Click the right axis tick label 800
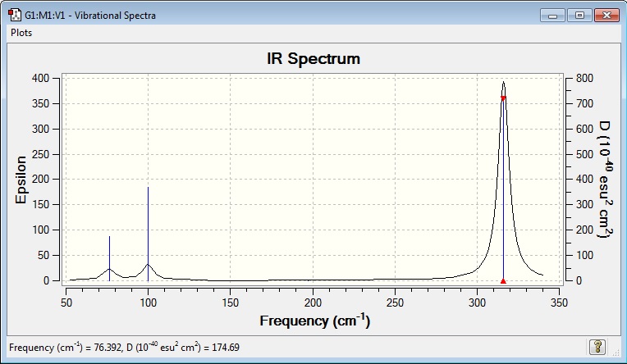627x364 pixels. point(584,79)
